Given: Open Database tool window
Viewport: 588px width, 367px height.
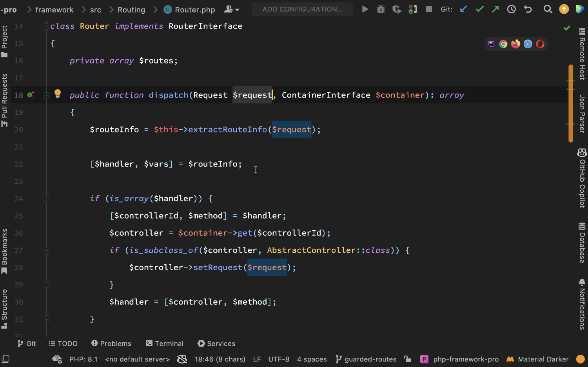Looking at the screenshot, I should coord(583,243).
